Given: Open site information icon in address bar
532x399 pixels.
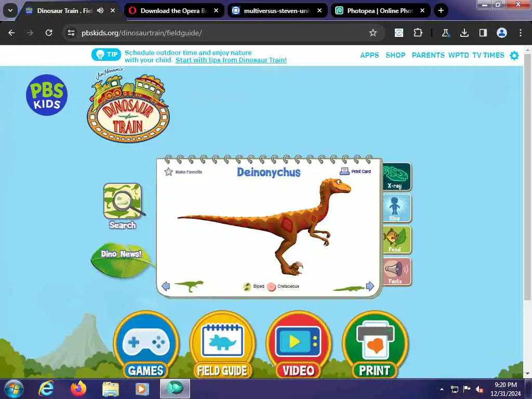Looking at the screenshot, I should pyautogui.click(x=71, y=33).
